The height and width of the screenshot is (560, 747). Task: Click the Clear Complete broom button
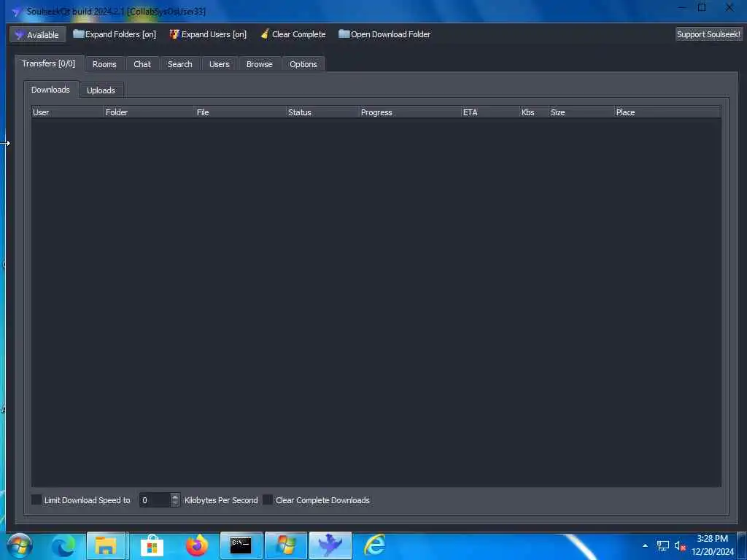(293, 34)
